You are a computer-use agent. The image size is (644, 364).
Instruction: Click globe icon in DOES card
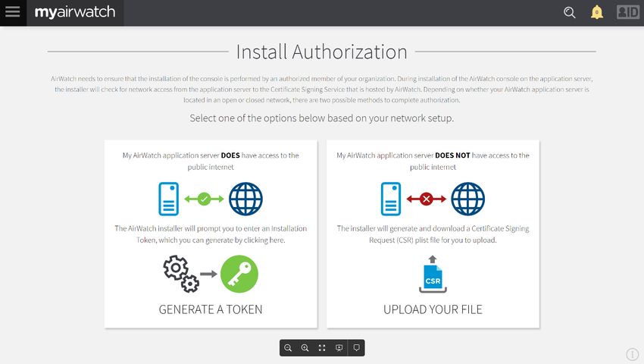coord(245,199)
